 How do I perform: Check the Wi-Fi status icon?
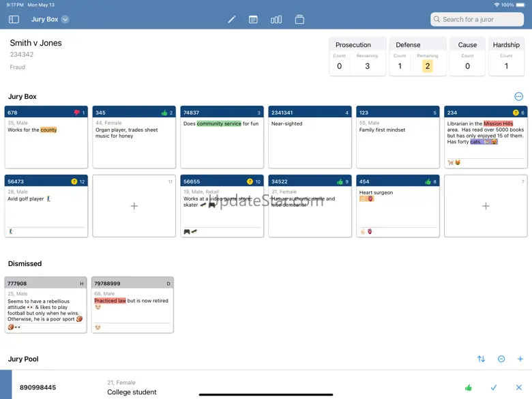[x=497, y=5]
